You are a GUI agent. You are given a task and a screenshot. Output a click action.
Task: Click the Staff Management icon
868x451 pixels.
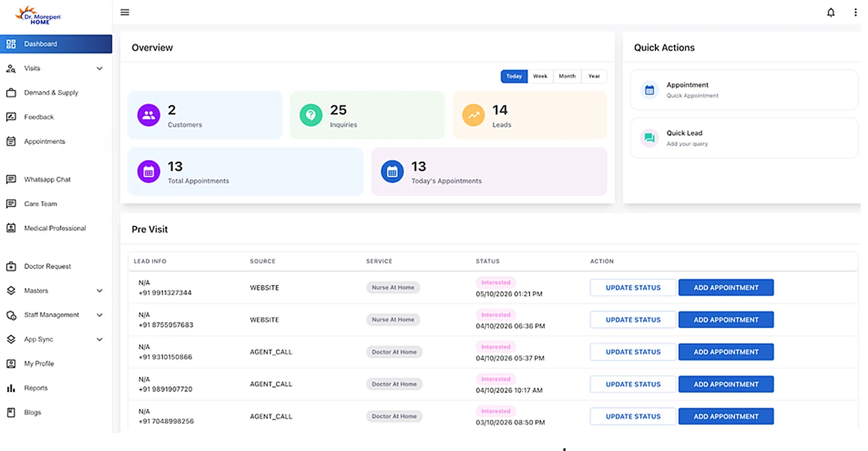pyautogui.click(x=11, y=315)
